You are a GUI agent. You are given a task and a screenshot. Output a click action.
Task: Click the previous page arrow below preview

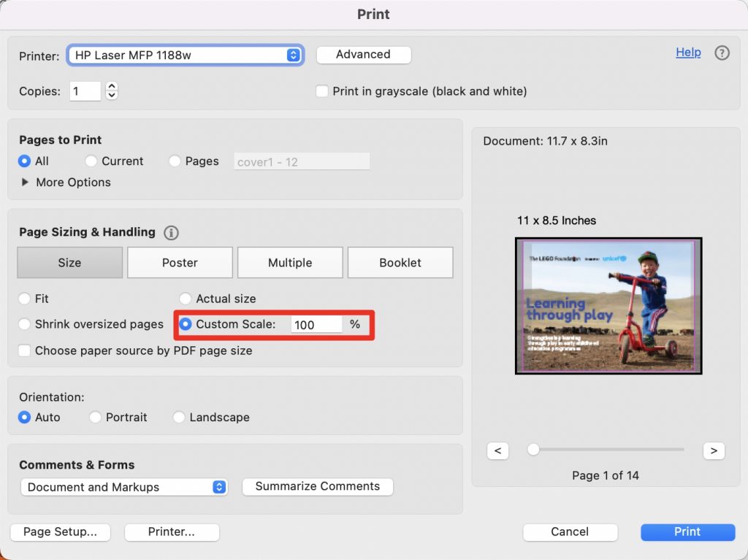(x=497, y=450)
